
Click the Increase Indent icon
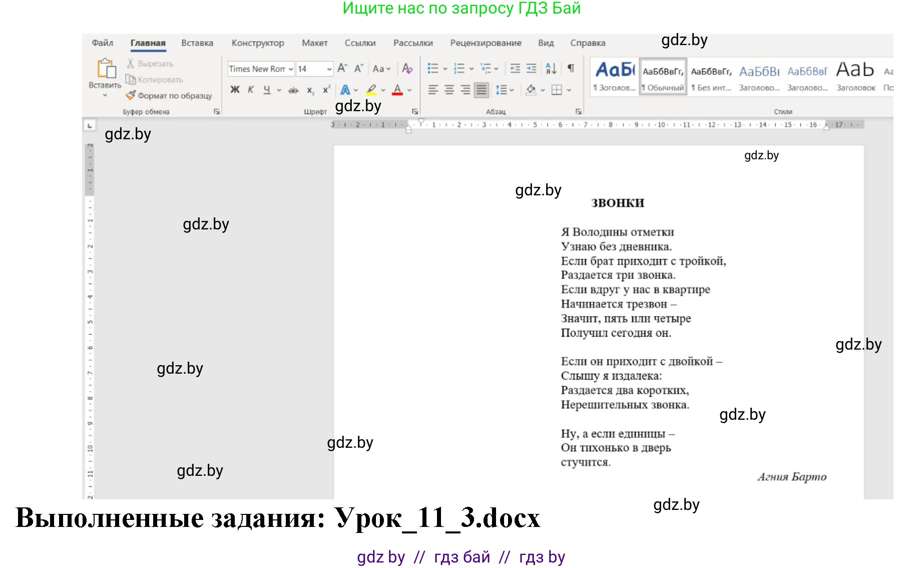(x=532, y=69)
